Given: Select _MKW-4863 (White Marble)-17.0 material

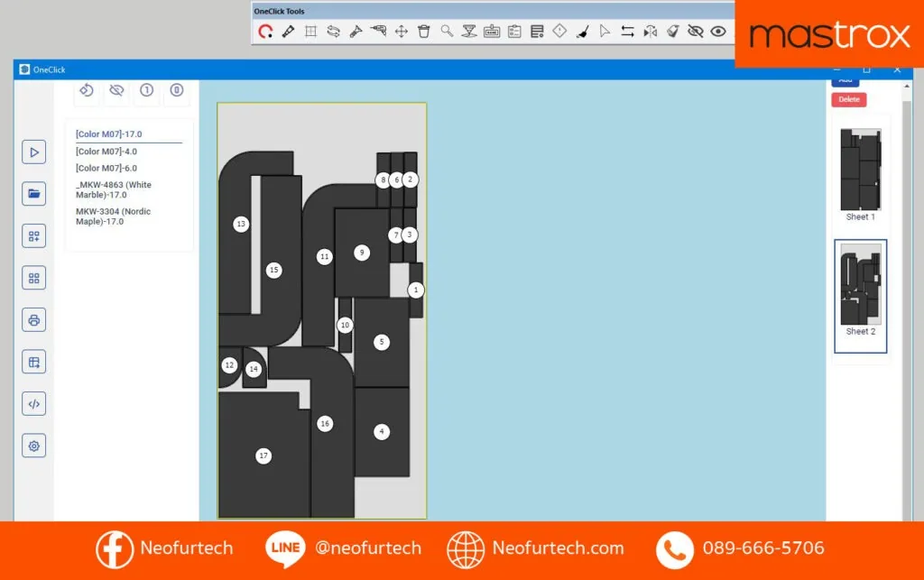Looking at the screenshot, I should [x=114, y=189].
